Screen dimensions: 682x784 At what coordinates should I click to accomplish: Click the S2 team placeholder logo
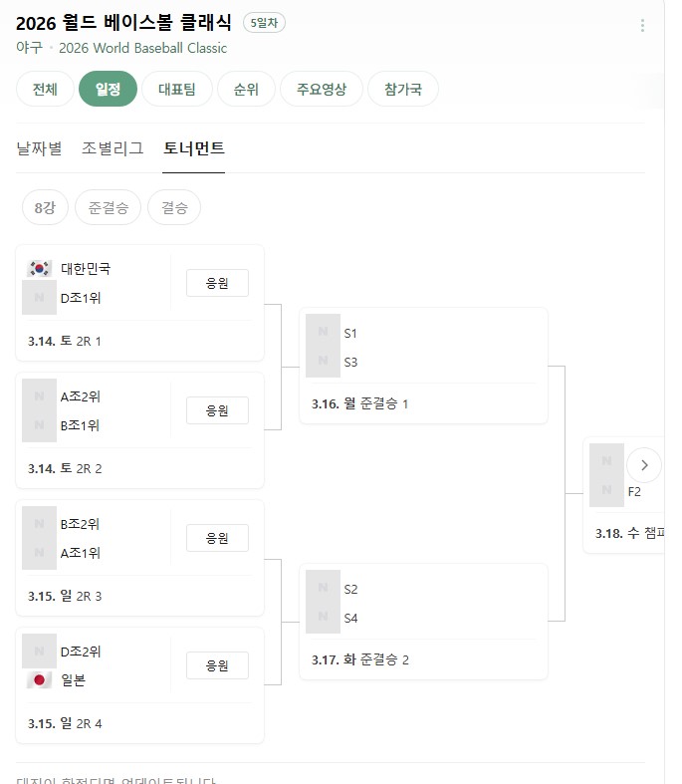(323, 589)
